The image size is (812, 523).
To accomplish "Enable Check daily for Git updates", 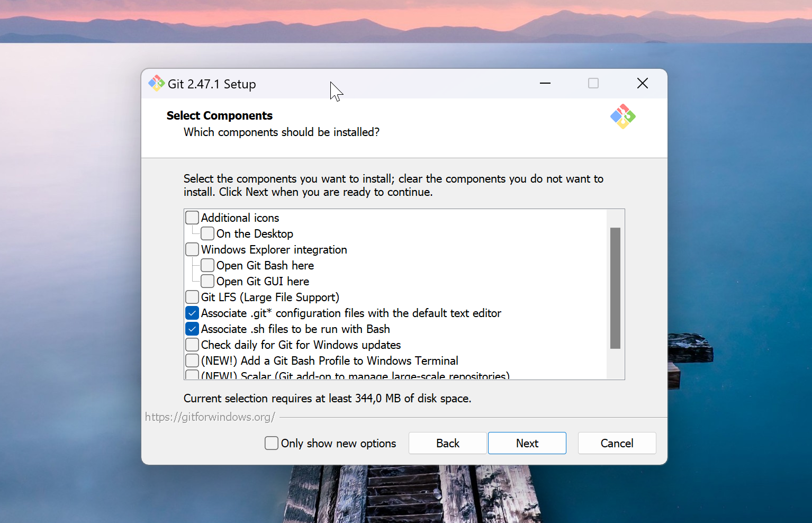I will click(192, 345).
